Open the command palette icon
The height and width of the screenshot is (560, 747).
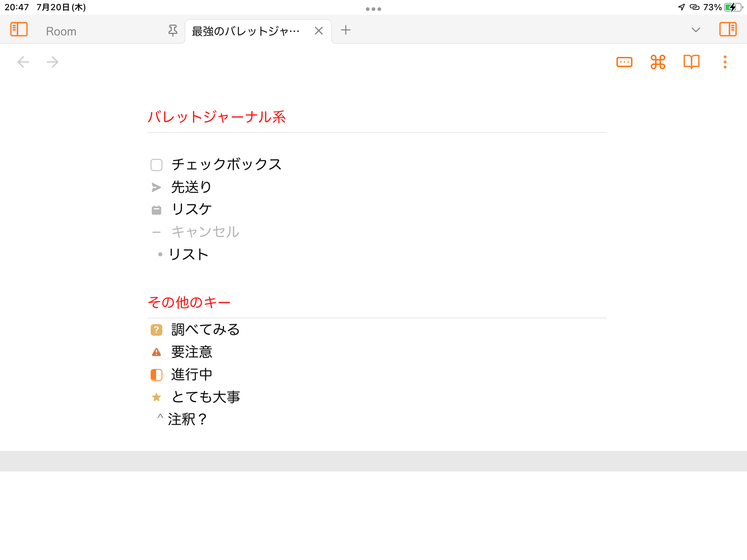click(x=658, y=62)
